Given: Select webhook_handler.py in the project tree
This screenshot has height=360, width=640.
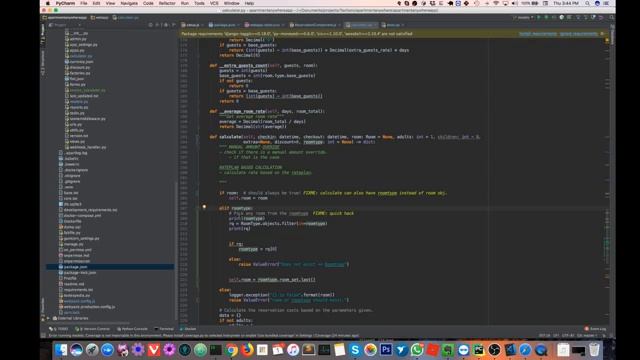Looking at the screenshot, I should [87, 147].
